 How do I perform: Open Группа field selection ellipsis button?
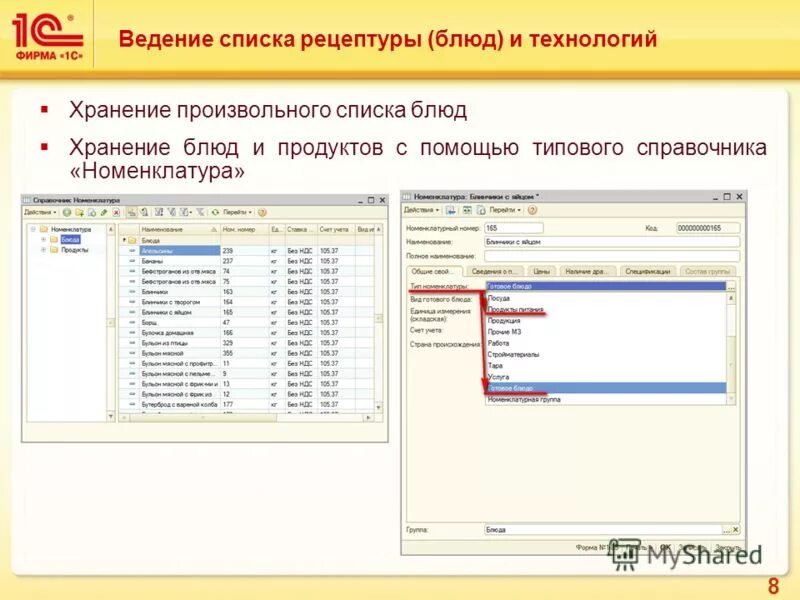coord(727,530)
